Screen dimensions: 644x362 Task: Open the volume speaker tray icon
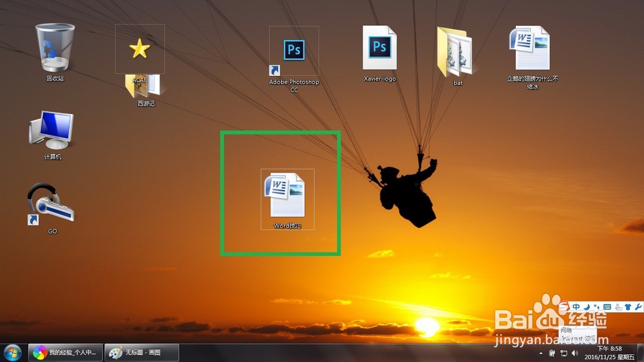click(x=575, y=354)
